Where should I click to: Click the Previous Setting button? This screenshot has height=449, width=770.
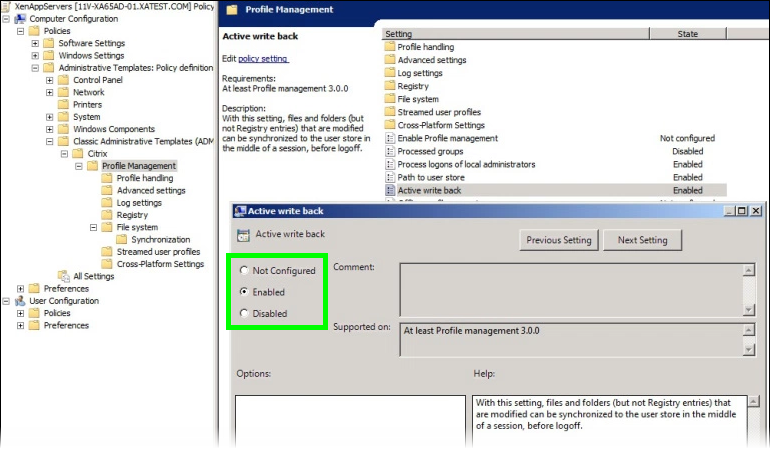(x=559, y=240)
